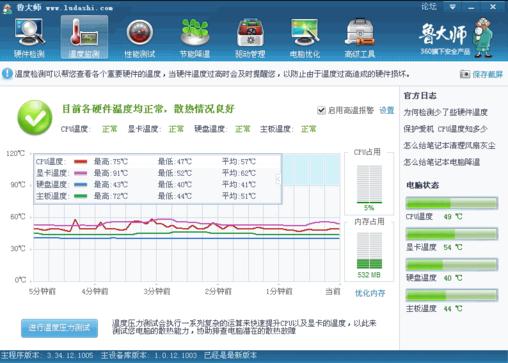Select the 温度检测 thermometer icon

(84, 37)
